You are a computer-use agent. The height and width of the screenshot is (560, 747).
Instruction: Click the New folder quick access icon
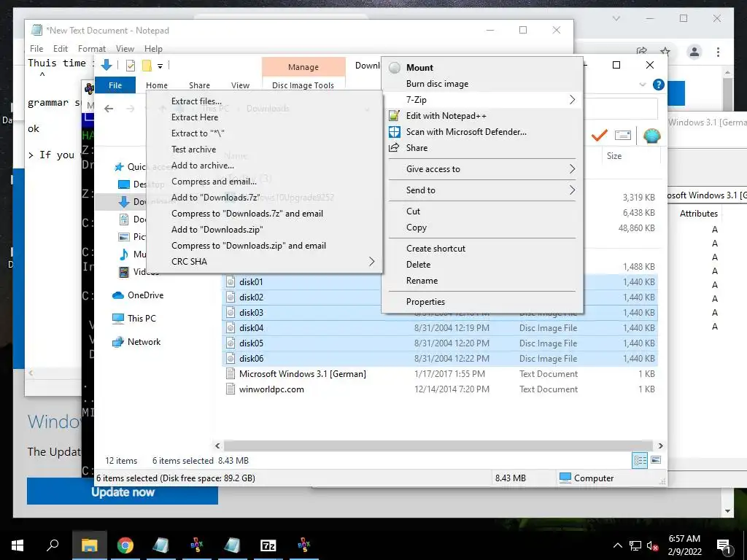click(147, 65)
